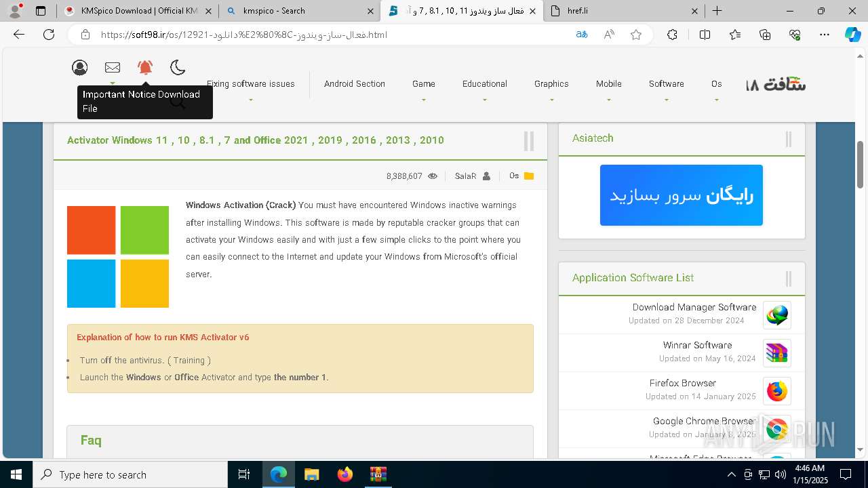
Task: Expand the Software menu dropdown
Action: point(667,100)
